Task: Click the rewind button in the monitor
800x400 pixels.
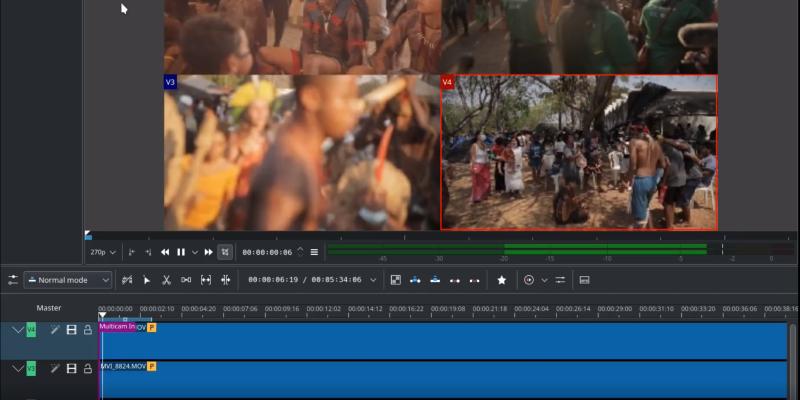Action: [165, 252]
